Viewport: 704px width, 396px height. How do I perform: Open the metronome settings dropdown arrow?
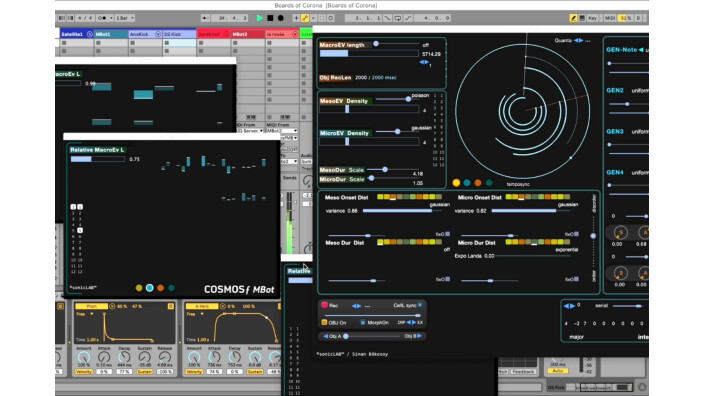click(111, 18)
